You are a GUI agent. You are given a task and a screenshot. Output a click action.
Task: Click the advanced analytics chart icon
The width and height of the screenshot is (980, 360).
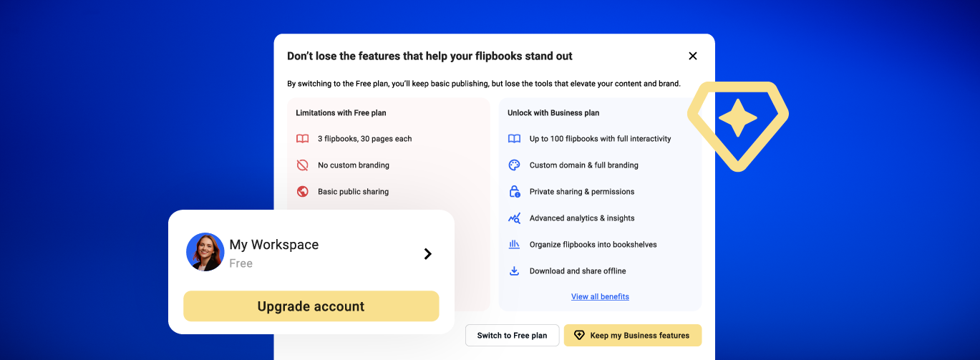coord(514,218)
